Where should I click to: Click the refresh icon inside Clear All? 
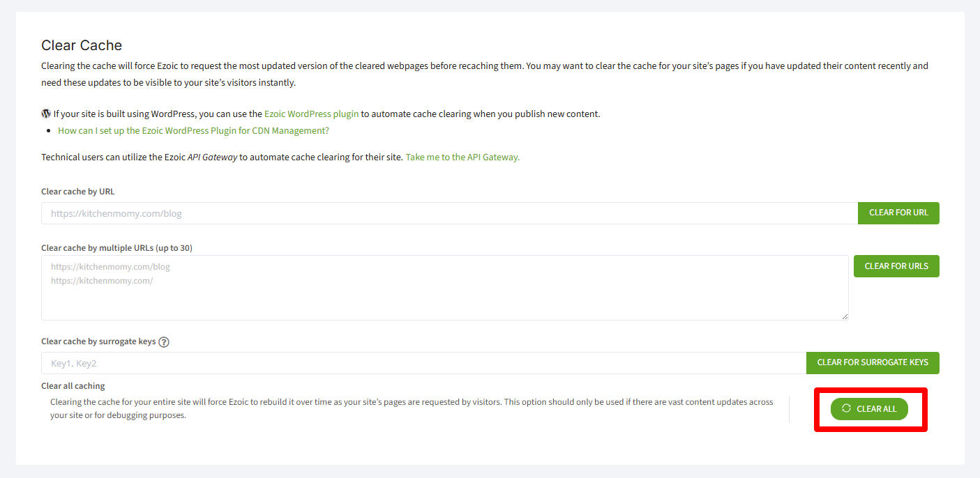tap(846, 408)
